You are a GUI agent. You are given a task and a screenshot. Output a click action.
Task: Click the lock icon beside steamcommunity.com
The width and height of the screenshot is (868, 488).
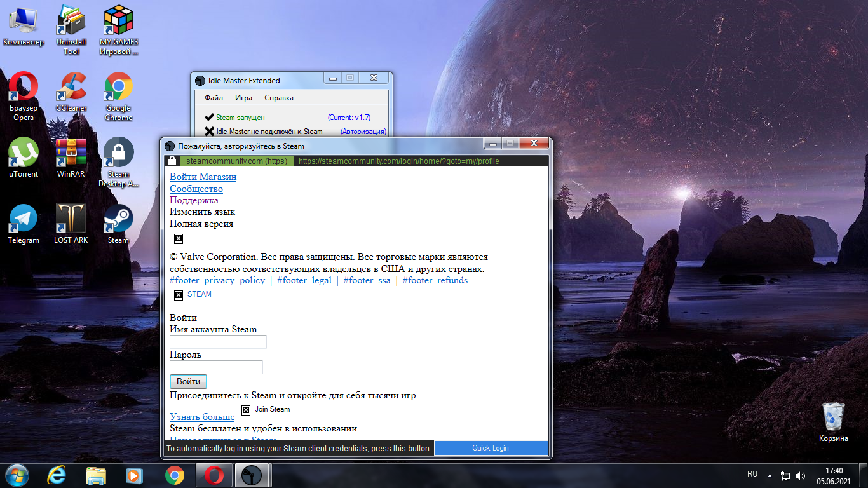click(x=172, y=161)
